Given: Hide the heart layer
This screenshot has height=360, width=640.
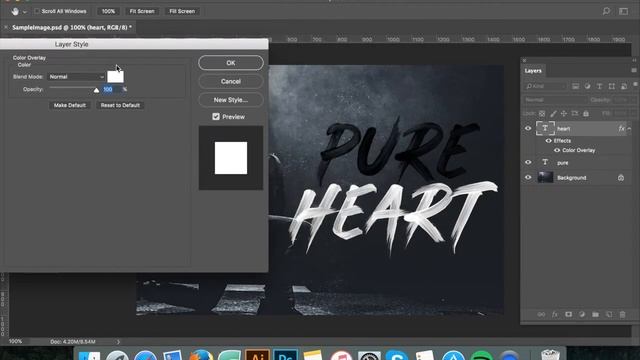Looking at the screenshot, I should click(x=528, y=129).
